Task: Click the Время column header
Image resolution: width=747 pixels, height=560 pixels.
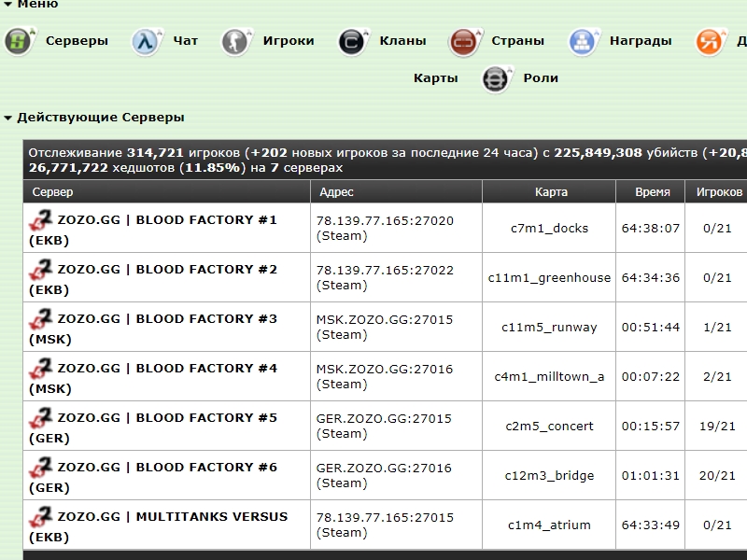Action: coord(652,192)
